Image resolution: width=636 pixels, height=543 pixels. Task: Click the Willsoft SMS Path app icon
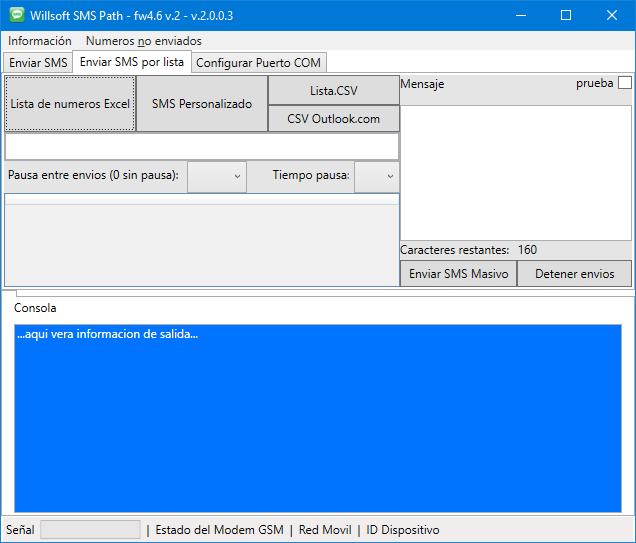tap(17, 15)
